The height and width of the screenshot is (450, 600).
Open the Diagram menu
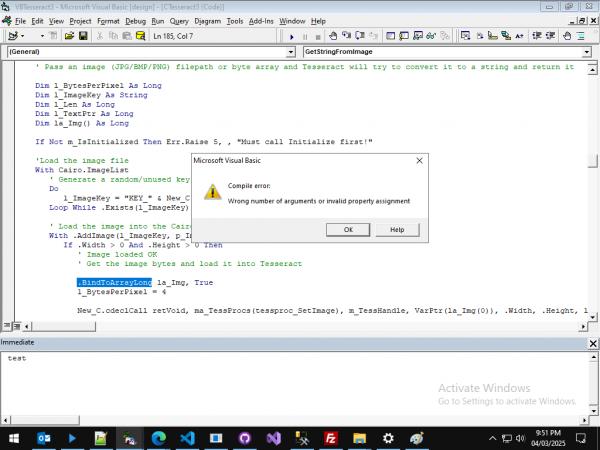tap(207, 21)
